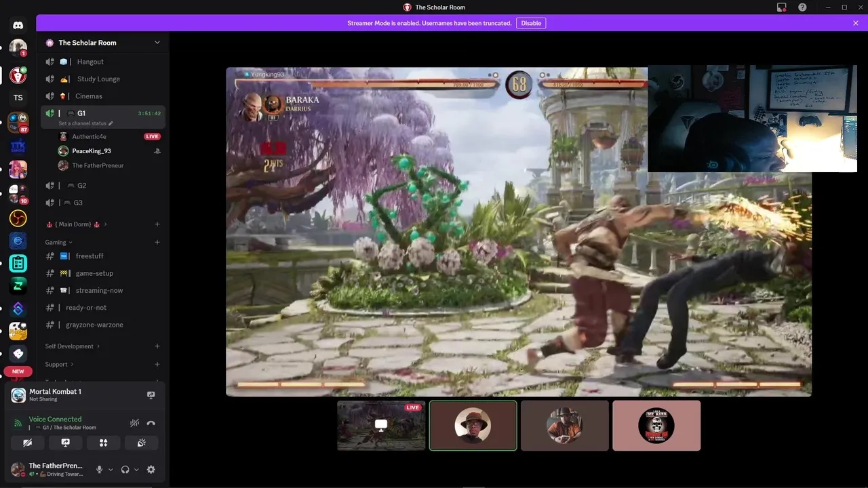This screenshot has width=868, height=488.
Task: Select Authentic4e user in G1
Action: 89,136
